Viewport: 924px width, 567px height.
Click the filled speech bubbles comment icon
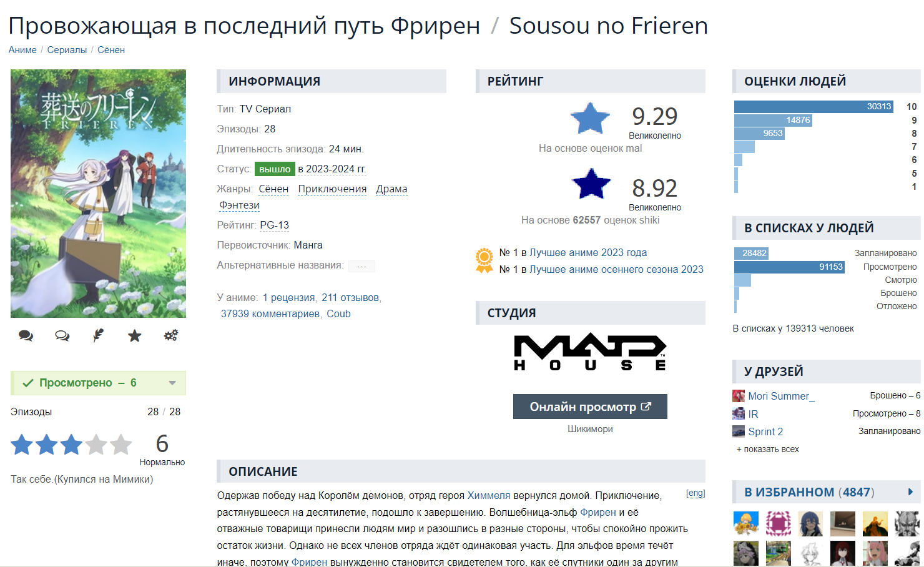point(26,335)
